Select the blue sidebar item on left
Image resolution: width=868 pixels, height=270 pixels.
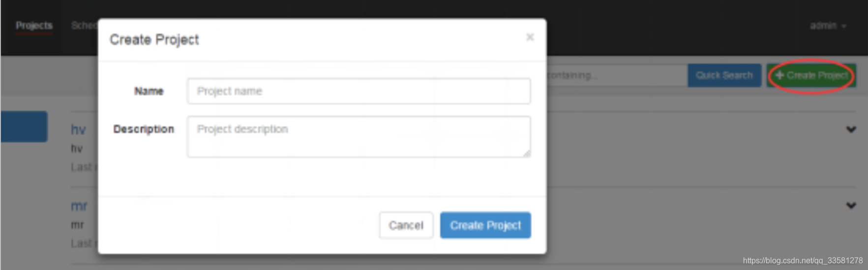pyautogui.click(x=24, y=126)
